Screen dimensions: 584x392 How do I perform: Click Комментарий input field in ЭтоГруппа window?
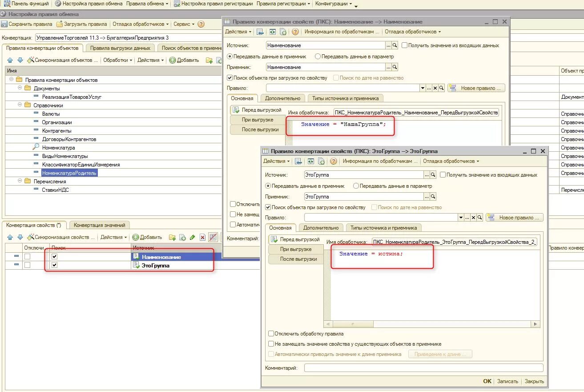click(424, 368)
